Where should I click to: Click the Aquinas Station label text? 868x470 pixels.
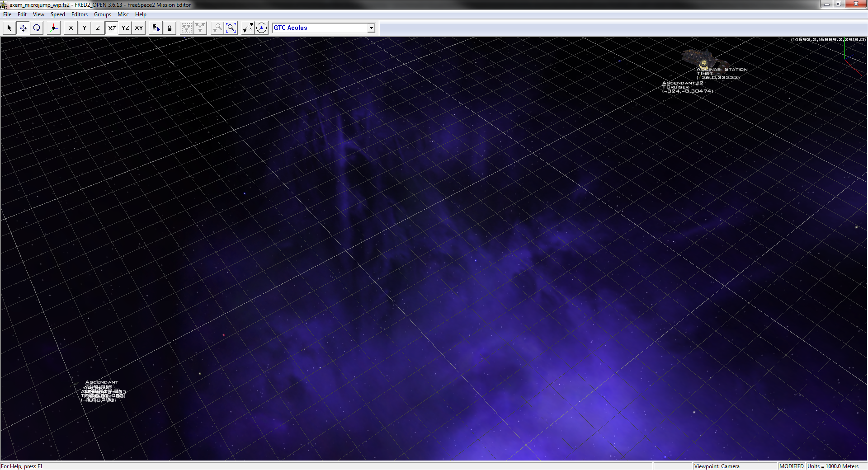(x=722, y=70)
